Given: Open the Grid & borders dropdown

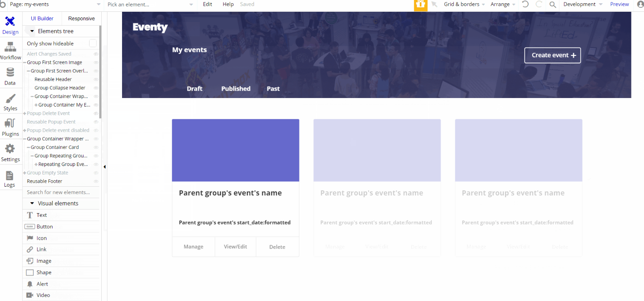Looking at the screenshot, I should [x=464, y=4].
